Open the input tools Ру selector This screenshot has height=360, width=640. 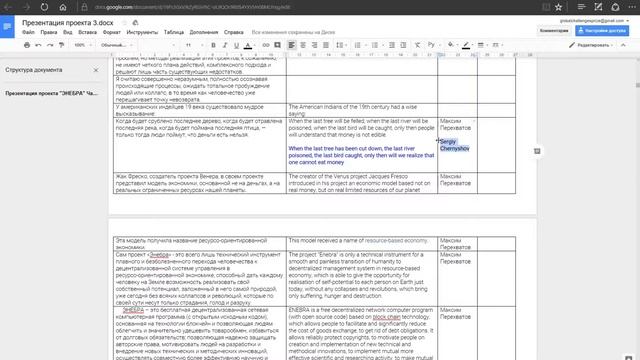coord(433,45)
